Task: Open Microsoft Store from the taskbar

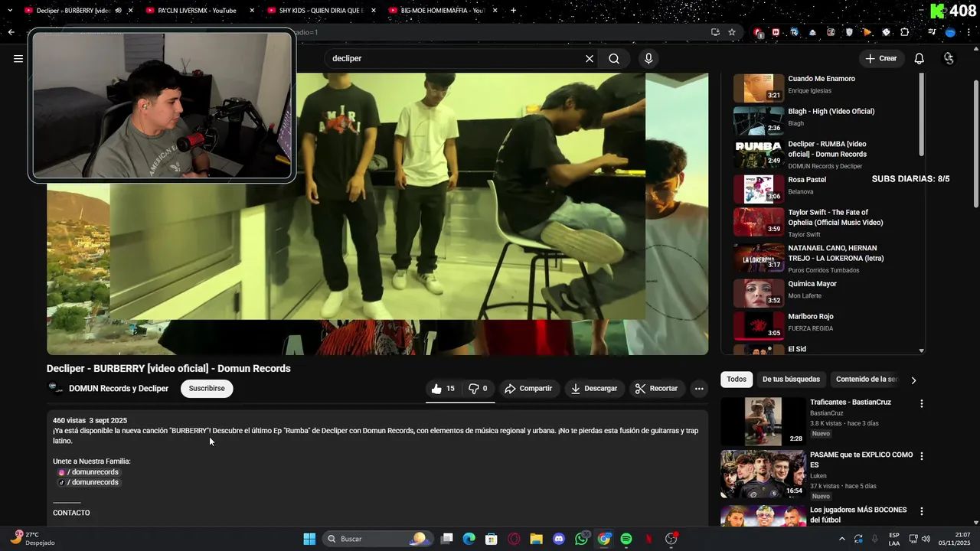Action: tap(492, 539)
